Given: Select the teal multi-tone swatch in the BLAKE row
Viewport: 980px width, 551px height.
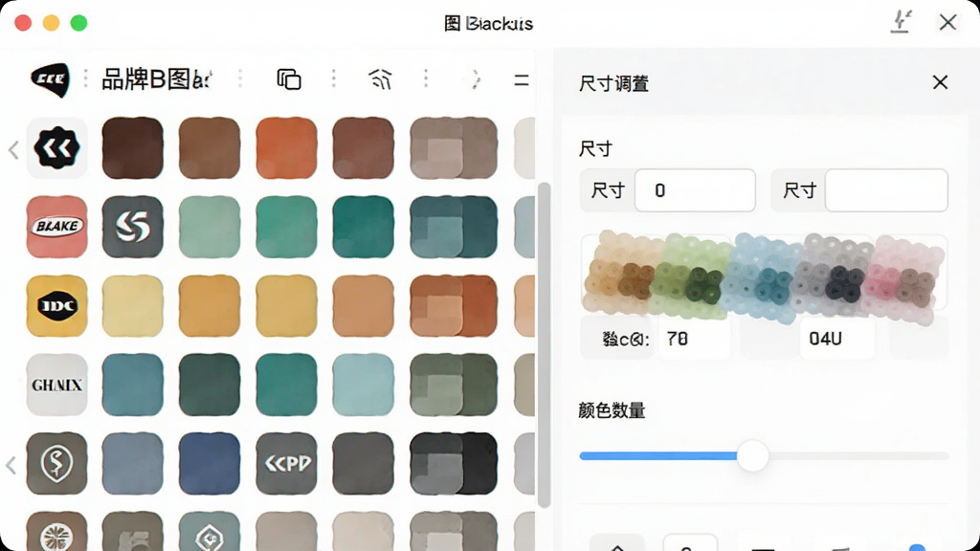Looking at the screenshot, I should (x=454, y=227).
